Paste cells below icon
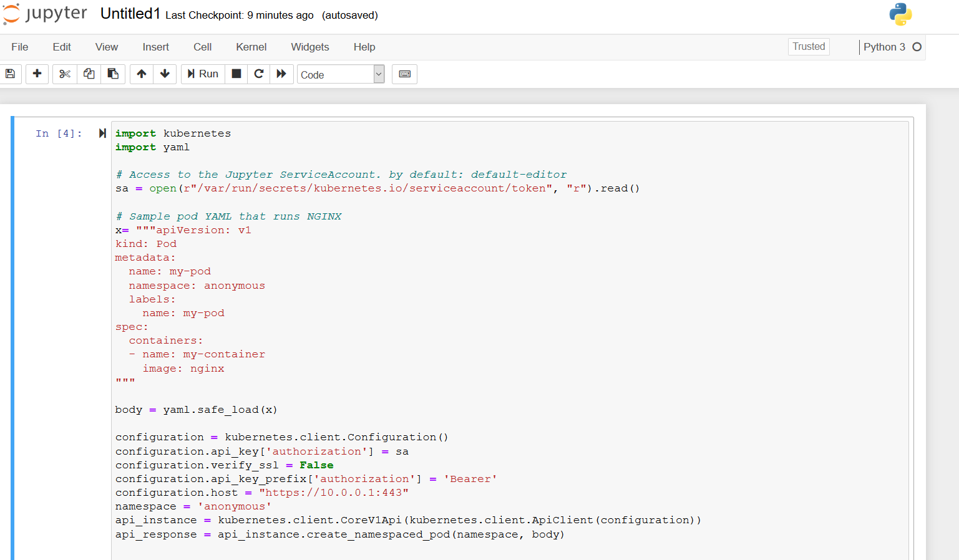959x560 pixels. click(x=113, y=74)
